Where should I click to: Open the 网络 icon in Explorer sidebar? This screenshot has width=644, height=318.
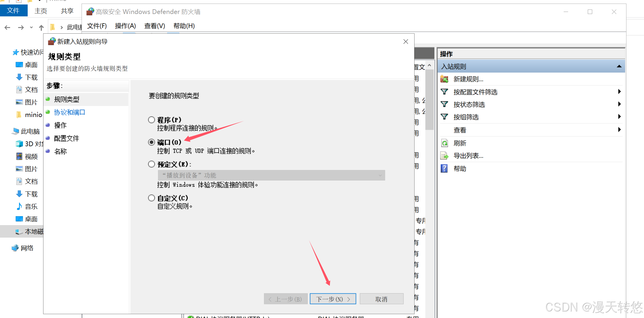pyautogui.click(x=15, y=248)
